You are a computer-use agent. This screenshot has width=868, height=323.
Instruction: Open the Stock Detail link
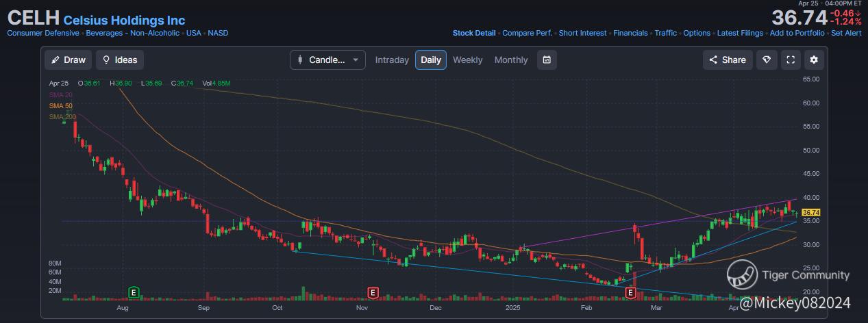tap(474, 33)
